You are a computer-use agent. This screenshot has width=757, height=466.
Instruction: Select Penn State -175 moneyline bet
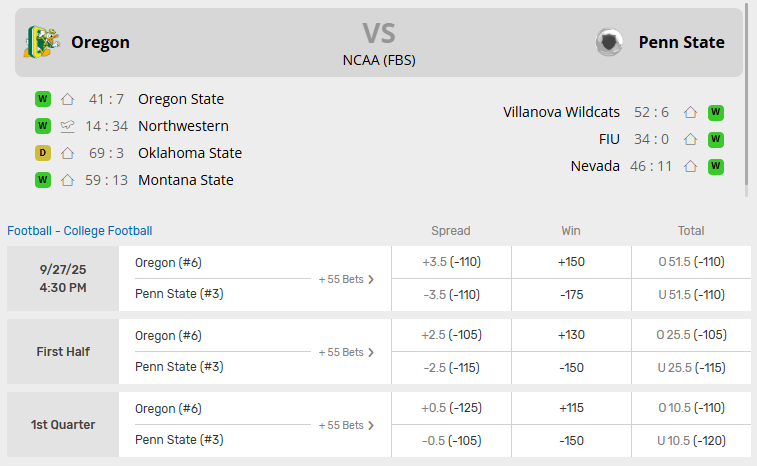571,294
